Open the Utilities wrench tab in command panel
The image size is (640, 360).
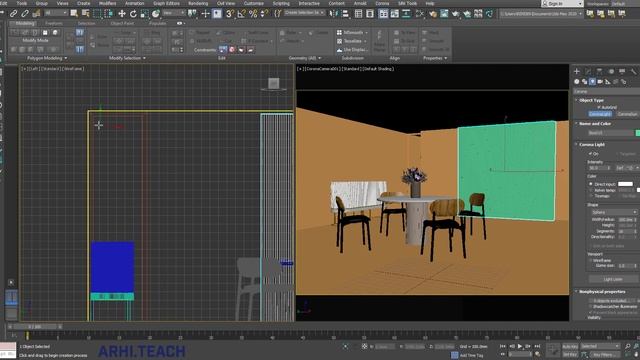tap(634, 71)
